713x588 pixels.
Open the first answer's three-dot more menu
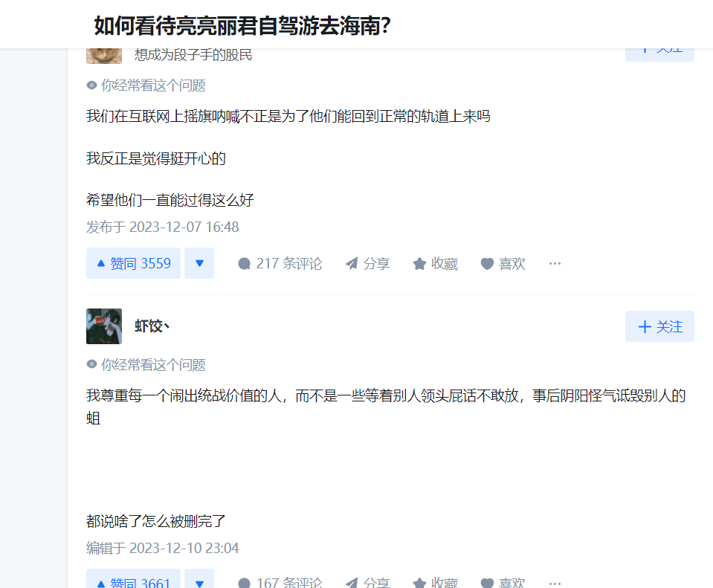(555, 263)
